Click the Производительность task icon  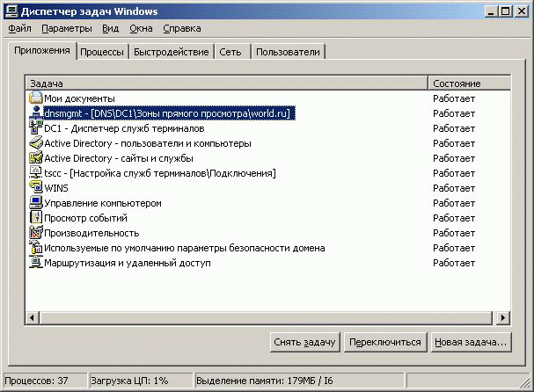[x=36, y=233]
